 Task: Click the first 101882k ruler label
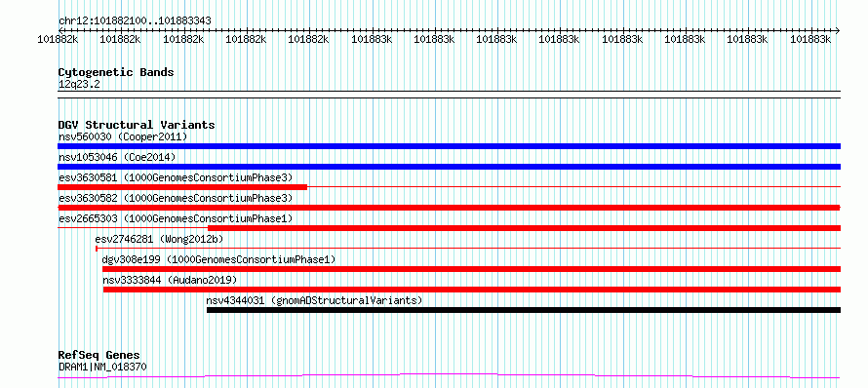click(58, 39)
